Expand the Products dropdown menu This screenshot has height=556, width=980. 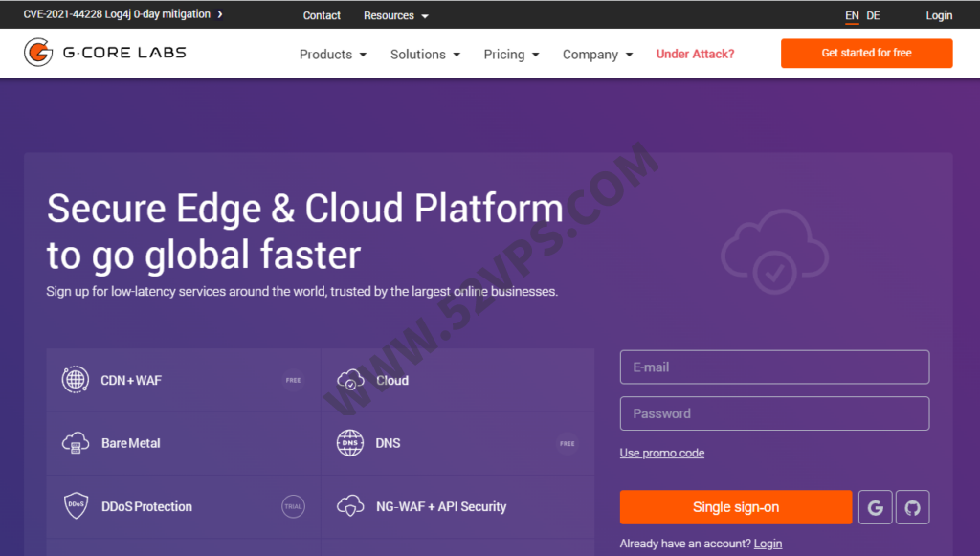pyautogui.click(x=333, y=55)
